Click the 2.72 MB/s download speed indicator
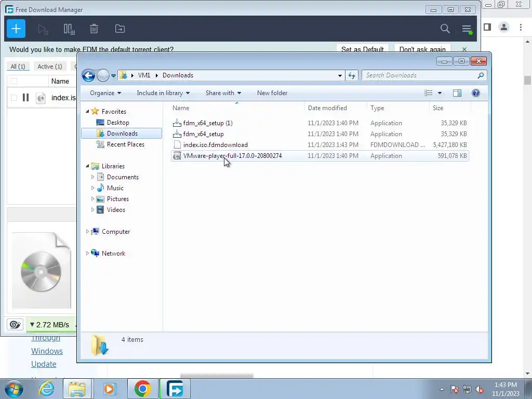This screenshot has height=399, width=532. click(49, 325)
